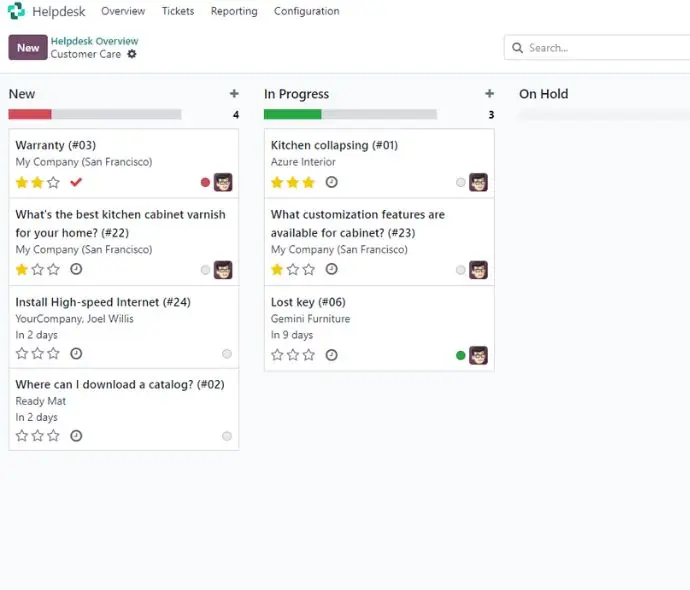Viewport: 690px width, 590px height.
Task: Open the Configuration menu
Action: tap(307, 11)
